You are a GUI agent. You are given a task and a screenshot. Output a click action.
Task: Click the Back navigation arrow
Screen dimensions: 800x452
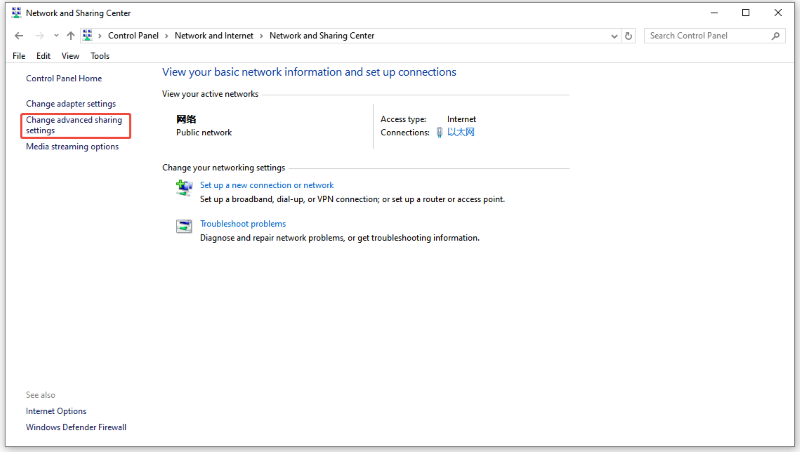(19, 36)
